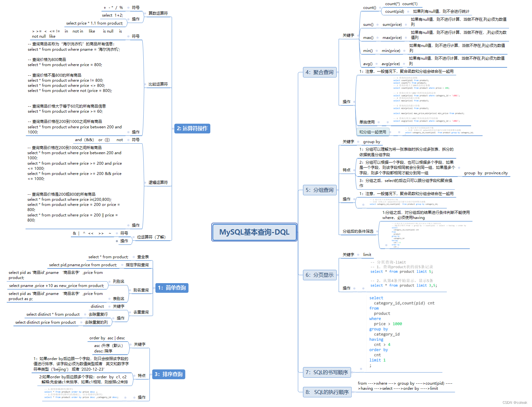Click 'select distinct price from product' text
Image resolution: width=532 pixels, height=407 pixels.
(46, 322)
